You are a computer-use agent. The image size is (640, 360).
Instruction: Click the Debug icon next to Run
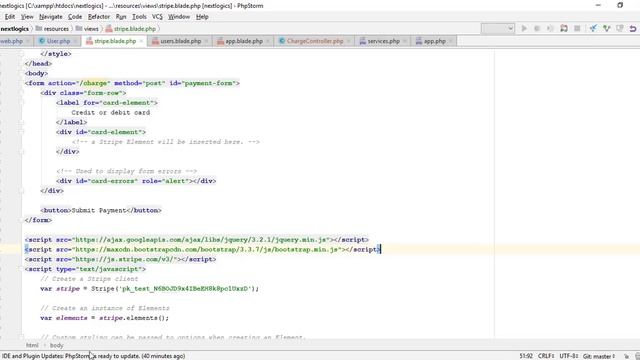pos(537,29)
